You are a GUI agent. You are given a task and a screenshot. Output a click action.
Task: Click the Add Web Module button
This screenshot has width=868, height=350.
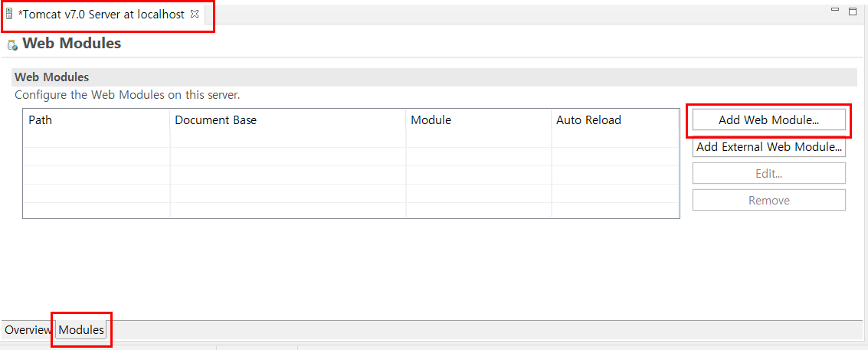point(769,119)
